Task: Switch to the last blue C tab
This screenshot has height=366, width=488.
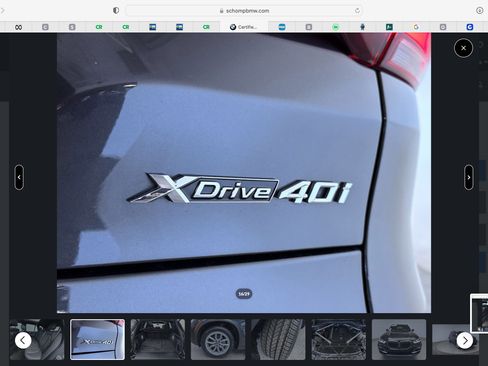Action: pyautogui.click(x=470, y=27)
